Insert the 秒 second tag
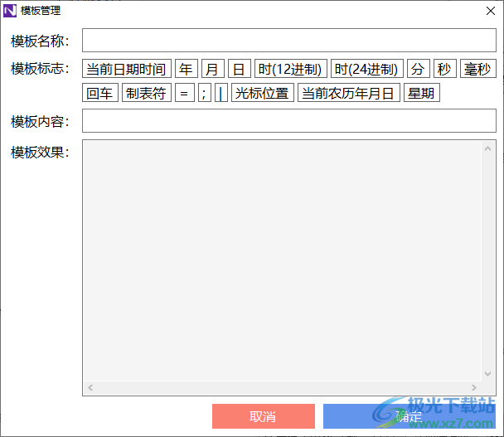The width and height of the screenshot is (504, 437). pyautogui.click(x=445, y=69)
